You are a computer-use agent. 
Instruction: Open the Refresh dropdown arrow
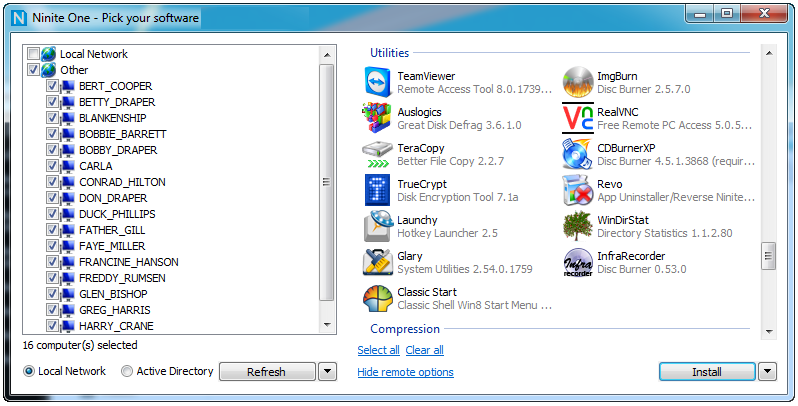328,371
